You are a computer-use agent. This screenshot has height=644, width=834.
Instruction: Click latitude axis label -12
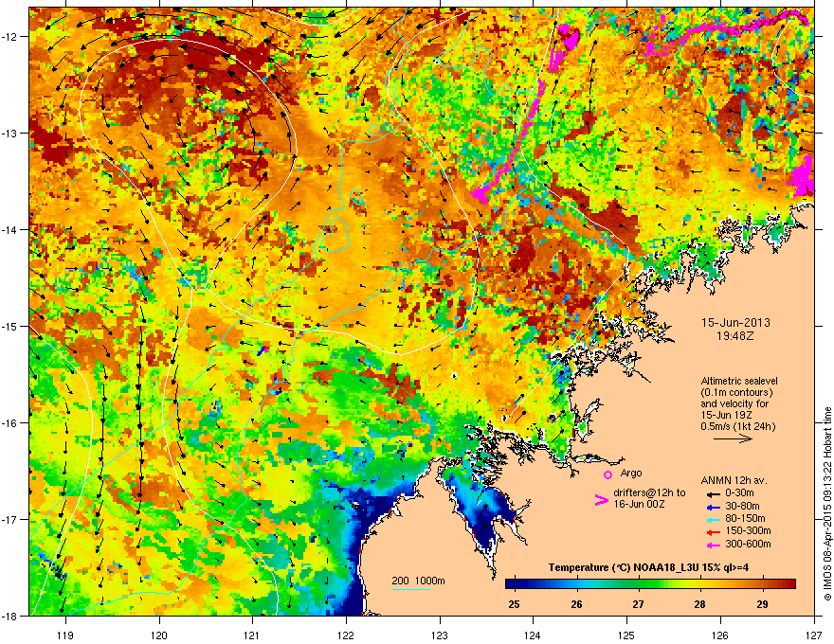[10, 37]
